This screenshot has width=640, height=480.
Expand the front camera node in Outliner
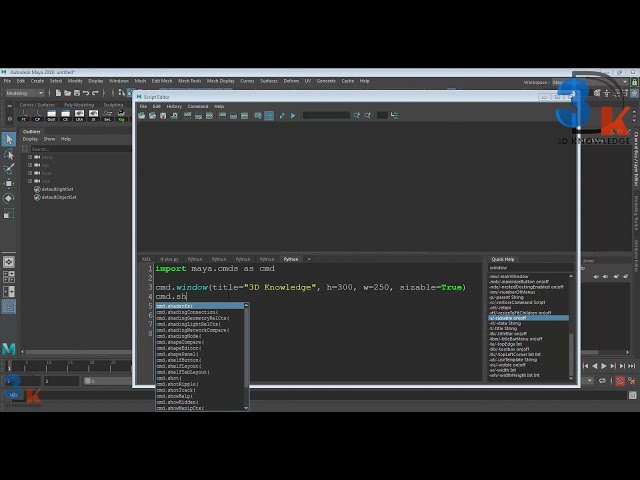pos(30,173)
